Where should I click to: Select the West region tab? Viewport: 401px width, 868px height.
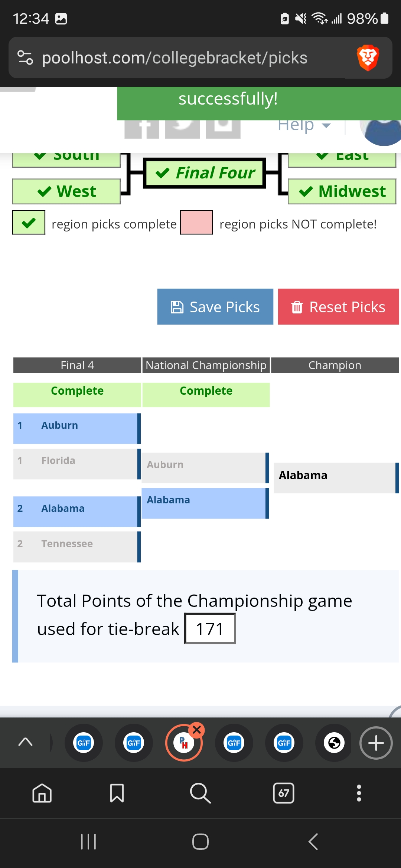click(x=66, y=191)
